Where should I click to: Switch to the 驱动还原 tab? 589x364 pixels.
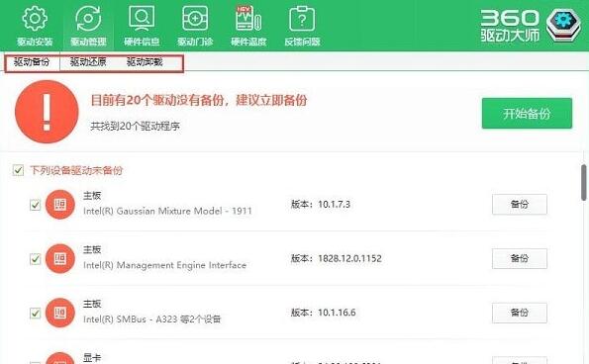(x=88, y=62)
